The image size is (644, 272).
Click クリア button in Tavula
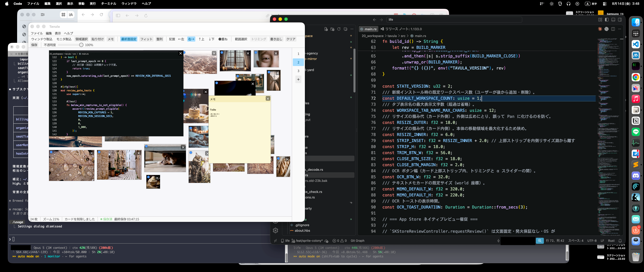tap(291, 39)
